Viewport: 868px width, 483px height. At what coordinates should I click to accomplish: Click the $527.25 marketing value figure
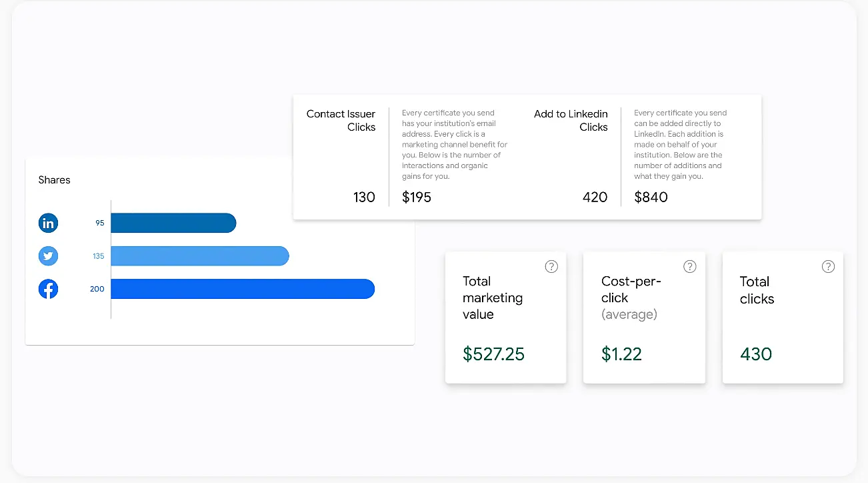point(493,354)
